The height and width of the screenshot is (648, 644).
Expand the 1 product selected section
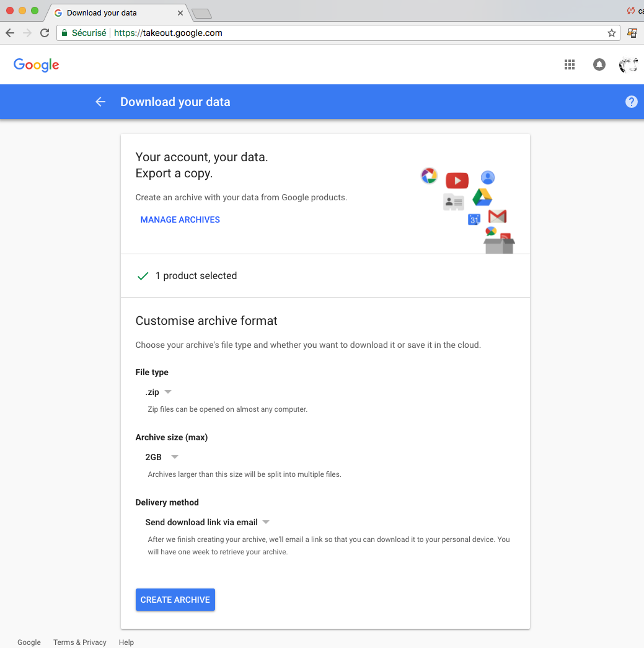tap(325, 276)
